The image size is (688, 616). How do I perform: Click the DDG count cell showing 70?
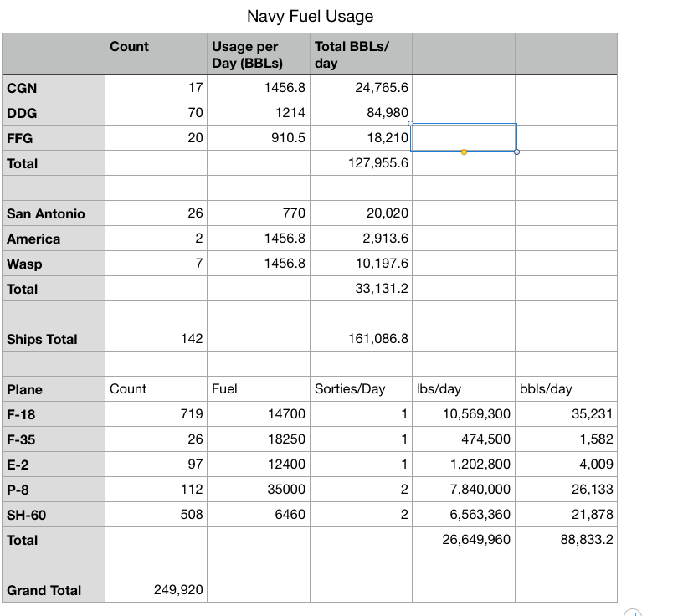(x=157, y=113)
